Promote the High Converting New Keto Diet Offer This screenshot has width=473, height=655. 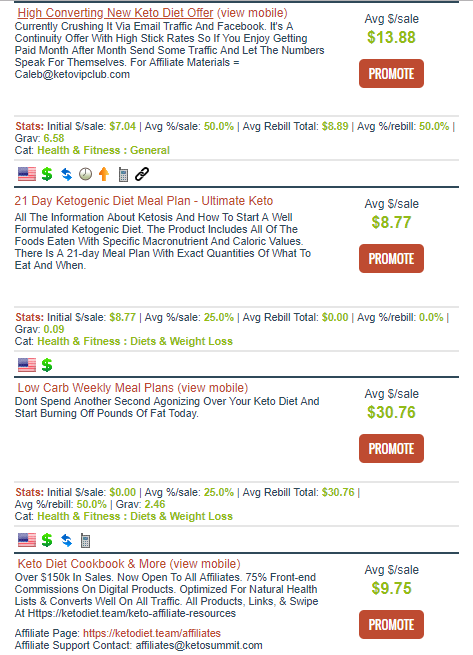pyautogui.click(x=391, y=74)
